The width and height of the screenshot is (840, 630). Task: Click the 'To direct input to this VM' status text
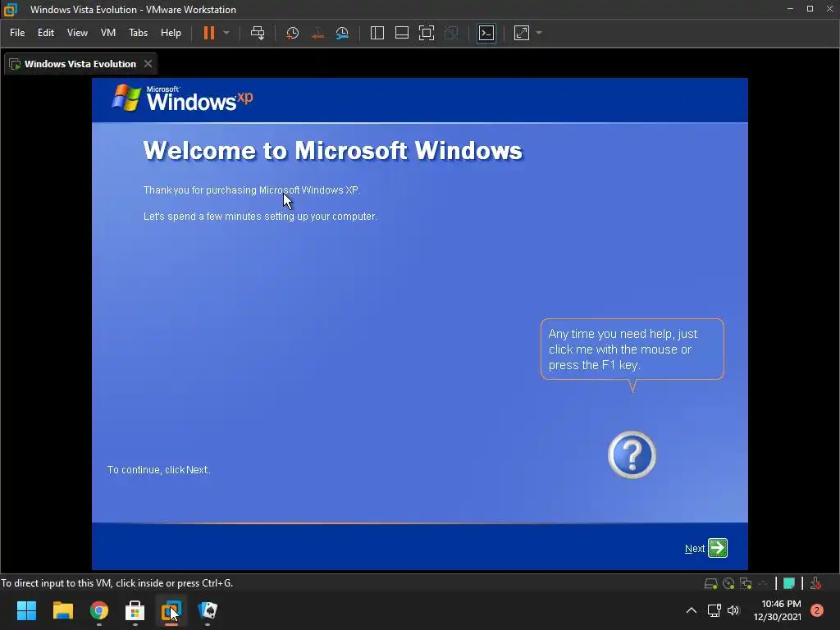click(x=116, y=583)
